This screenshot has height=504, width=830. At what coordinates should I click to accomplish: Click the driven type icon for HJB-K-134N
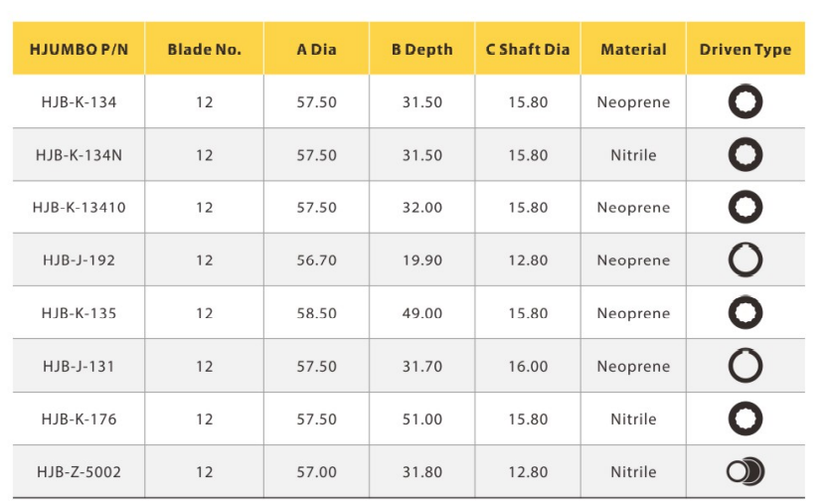point(745,155)
